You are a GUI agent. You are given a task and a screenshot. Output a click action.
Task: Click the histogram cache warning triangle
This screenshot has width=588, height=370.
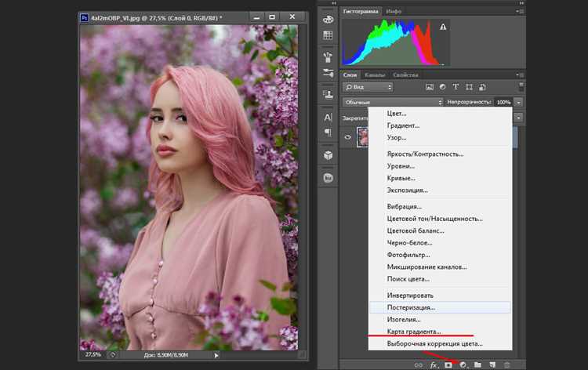[443, 27]
